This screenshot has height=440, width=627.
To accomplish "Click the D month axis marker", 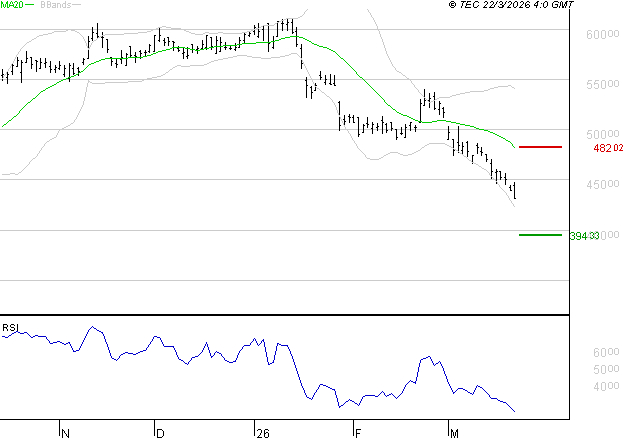I will pyautogui.click(x=160, y=433).
